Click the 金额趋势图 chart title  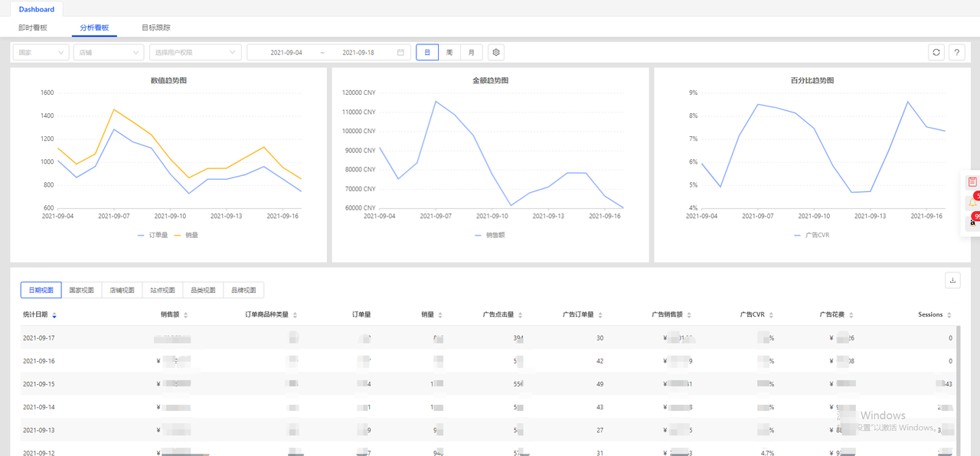click(x=490, y=80)
